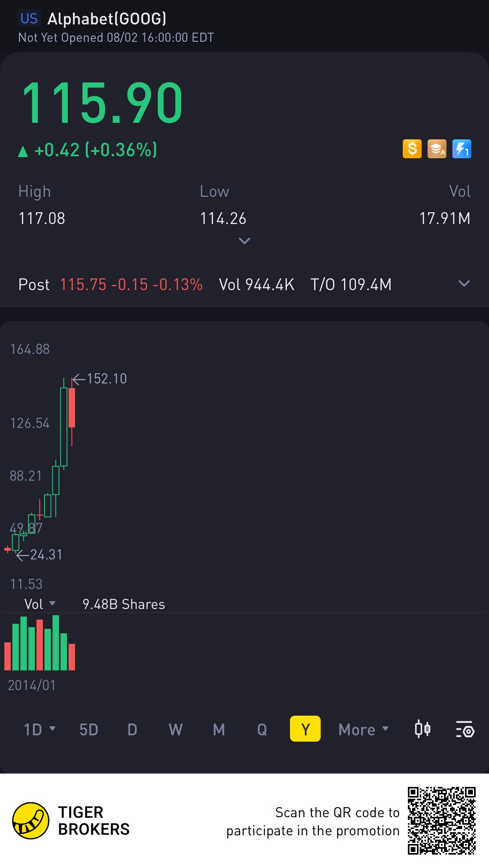The width and height of the screenshot is (489, 868).
Task: Select the D daily chart tab
Action: pyautogui.click(x=132, y=729)
